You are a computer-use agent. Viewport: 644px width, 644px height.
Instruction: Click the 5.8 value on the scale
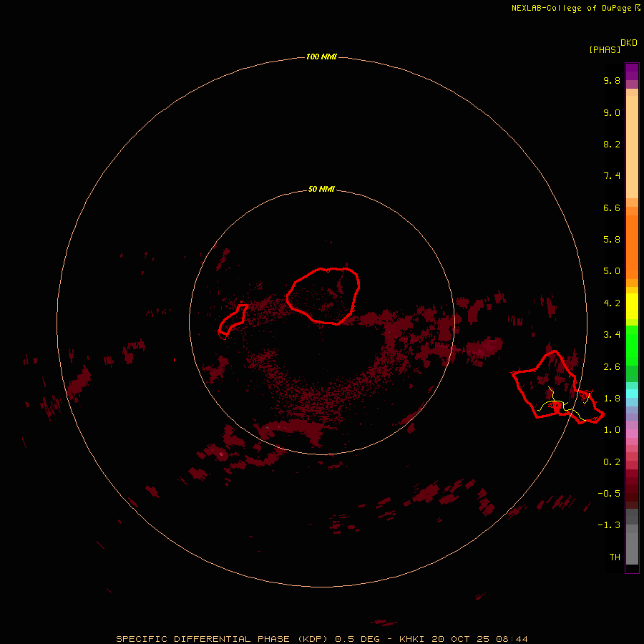pos(612,240)
